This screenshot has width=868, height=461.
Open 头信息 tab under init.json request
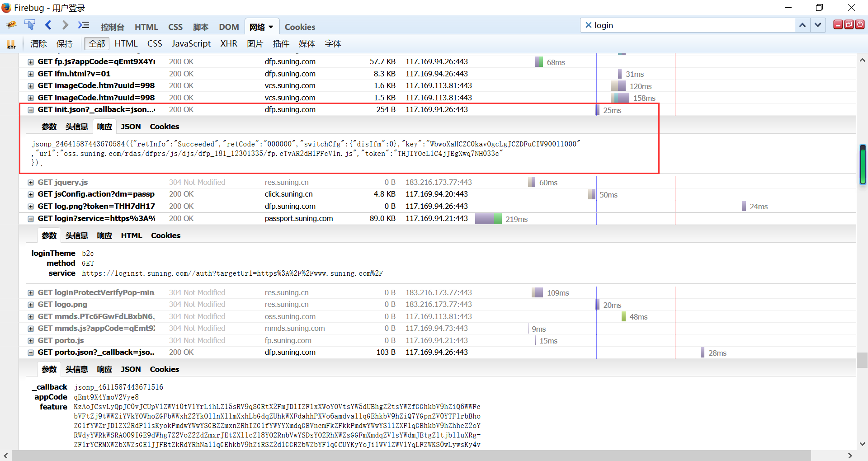[76, 127]
